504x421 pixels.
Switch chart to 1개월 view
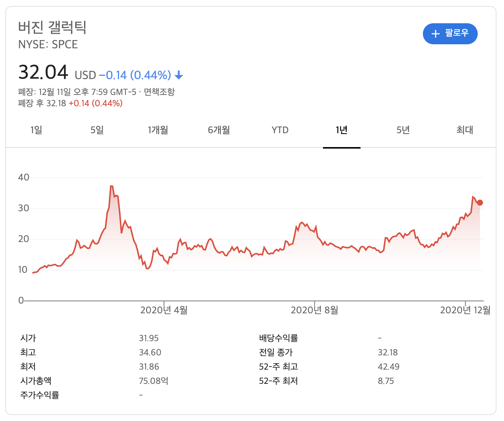click(x=158, y=130)
